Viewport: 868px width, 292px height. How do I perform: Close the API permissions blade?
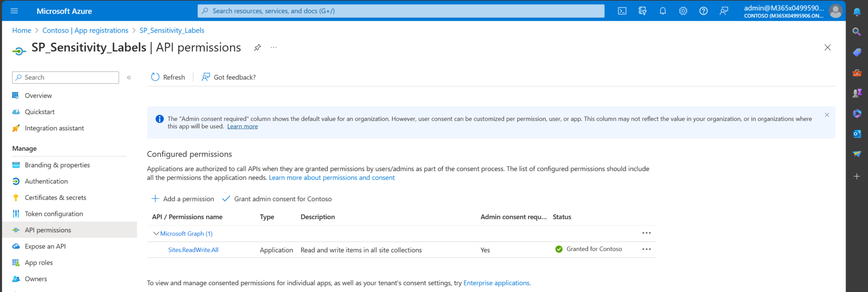point(827,47)
